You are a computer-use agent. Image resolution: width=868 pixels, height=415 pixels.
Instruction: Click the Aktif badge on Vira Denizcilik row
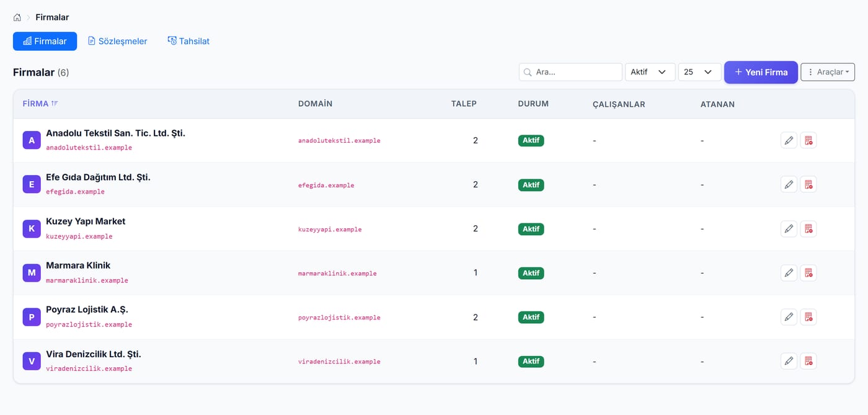click(x=531, y=361)
